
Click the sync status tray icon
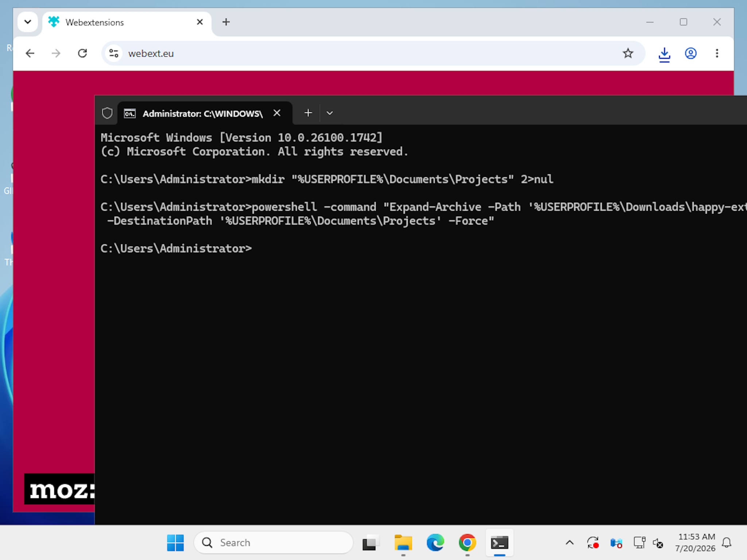[x=593, y=542]
